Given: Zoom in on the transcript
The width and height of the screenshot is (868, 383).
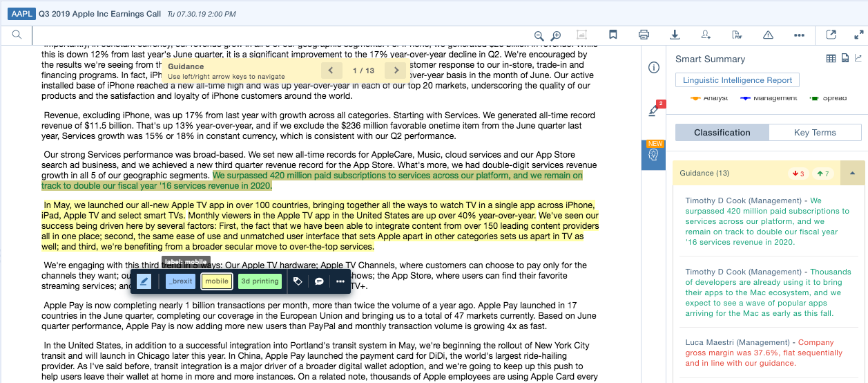Looking at the screenshot, I should coord(556,35).
